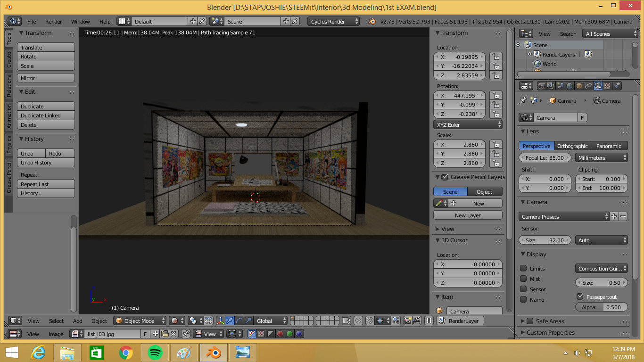Open the File menu
This screenshot has width=644, height=362.
click(32, 21)
